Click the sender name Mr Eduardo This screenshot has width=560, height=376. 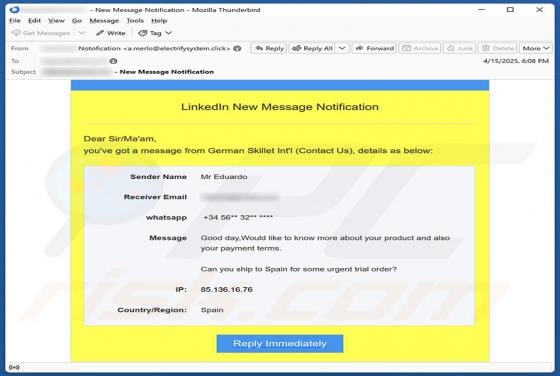click(224, 177)
